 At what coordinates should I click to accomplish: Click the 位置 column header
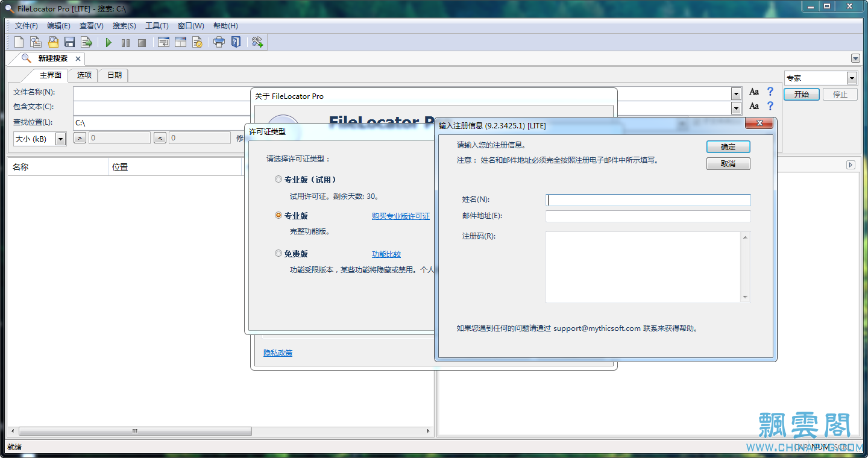(x=175, y=167)
